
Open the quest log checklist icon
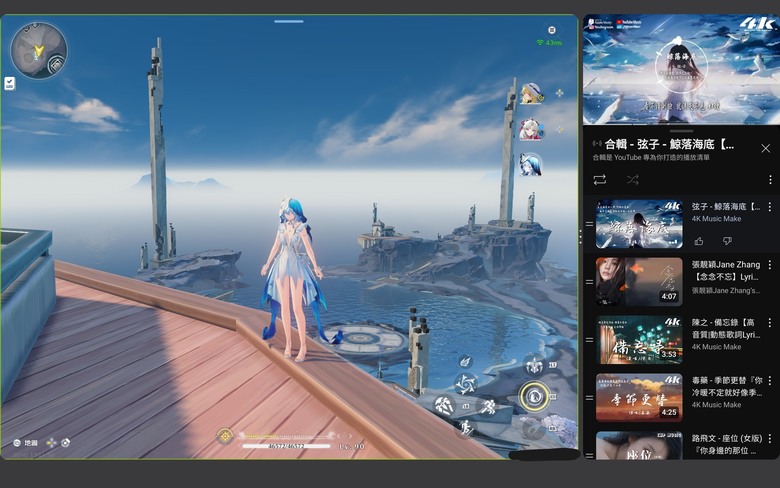(9, 84)
